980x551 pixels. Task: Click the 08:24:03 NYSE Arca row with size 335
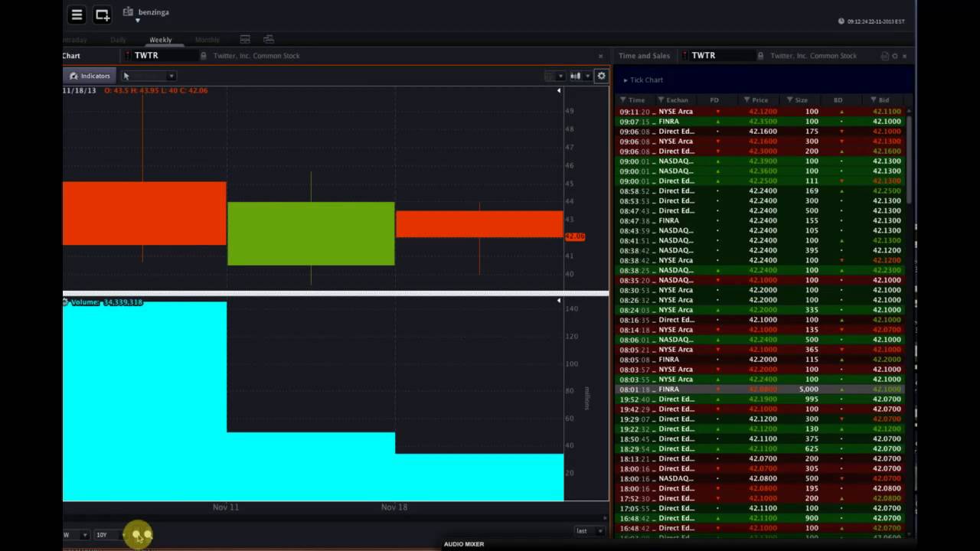761,310
